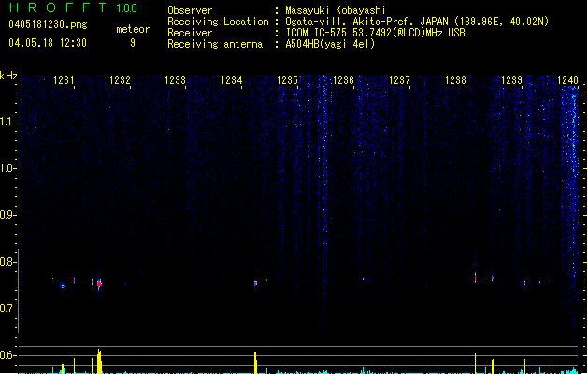This screenshot has width=588, height=374.
Task: Click the 1237 time marker
Action: pyautogui.click(x=399, y=79)
